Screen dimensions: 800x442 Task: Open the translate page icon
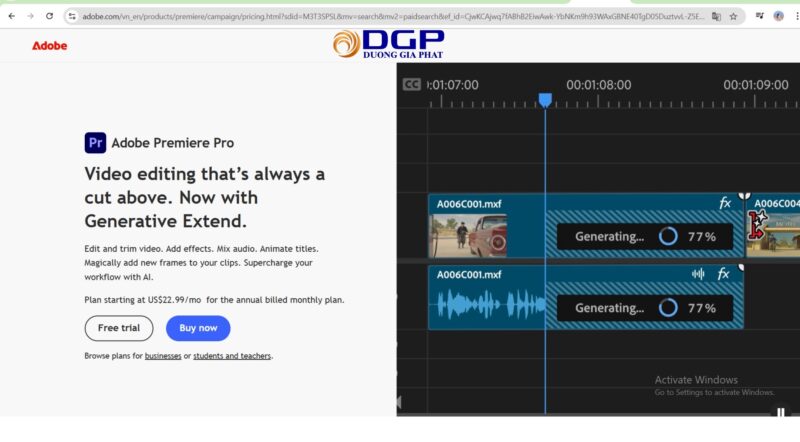point(716,16)
